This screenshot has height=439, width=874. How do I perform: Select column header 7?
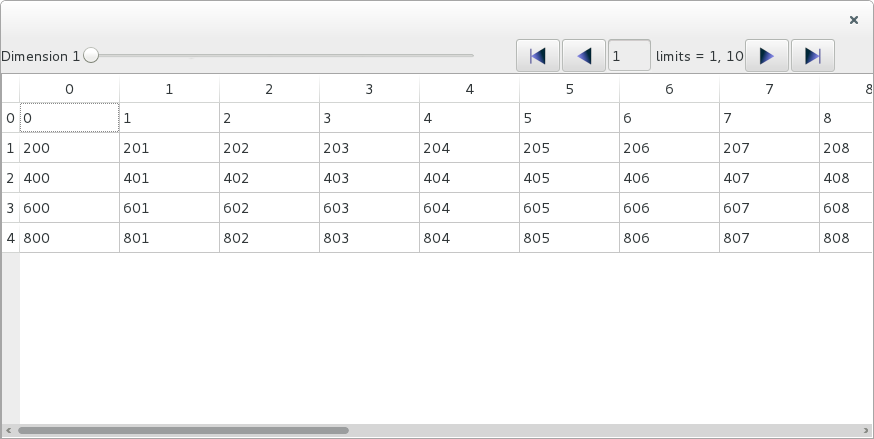coord(769,89)
